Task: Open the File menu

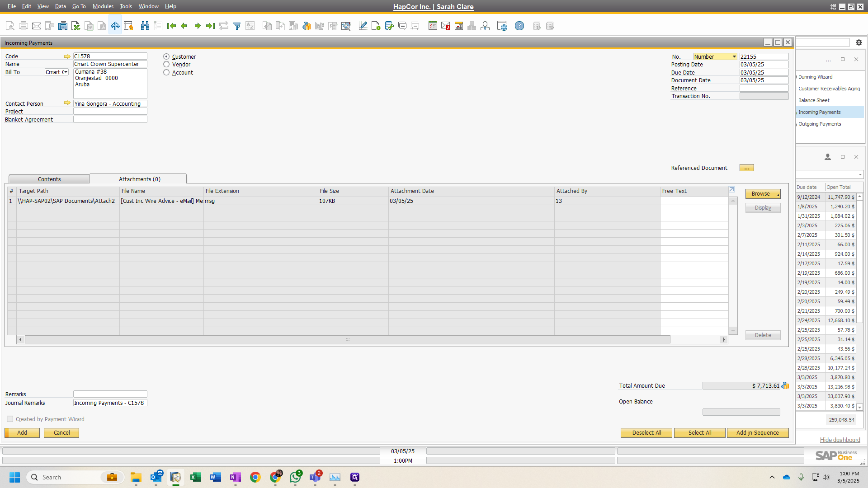Action: 12,6
